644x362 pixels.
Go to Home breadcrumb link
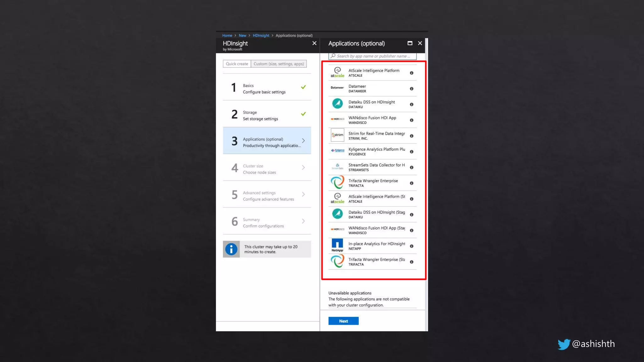coord(227,36)
